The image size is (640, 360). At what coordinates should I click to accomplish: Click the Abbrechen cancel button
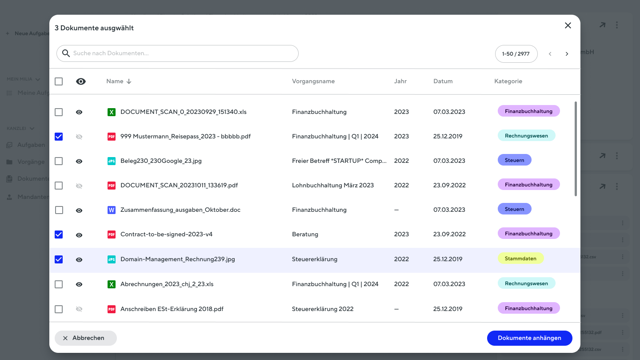86,338
